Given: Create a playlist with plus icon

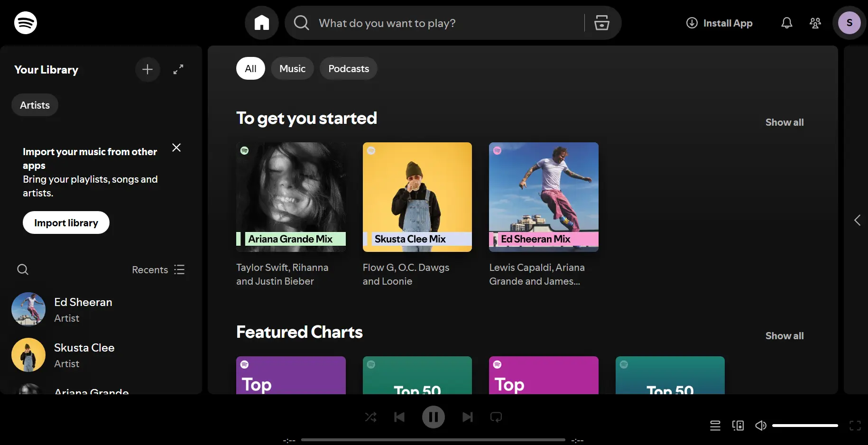Looking at the screenshot, I should (148, 69).
